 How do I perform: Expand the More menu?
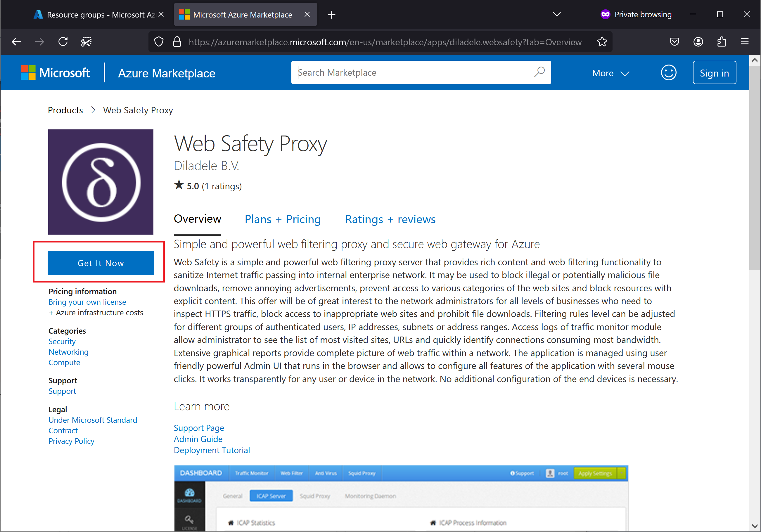pos(610,73)
